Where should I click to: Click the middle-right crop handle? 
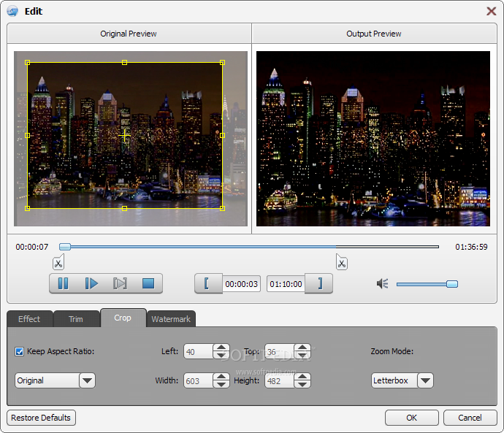point(222,136)
